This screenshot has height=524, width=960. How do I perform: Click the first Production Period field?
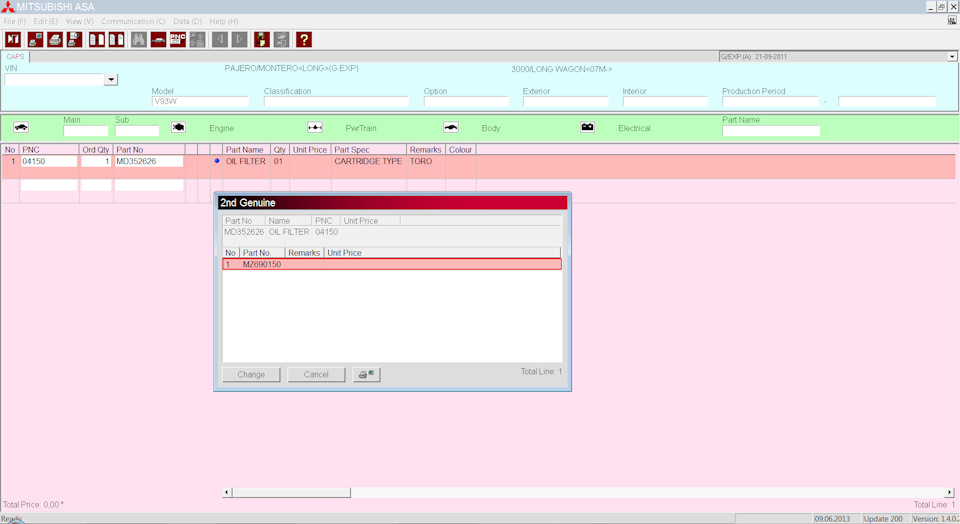tap(770, 102)
